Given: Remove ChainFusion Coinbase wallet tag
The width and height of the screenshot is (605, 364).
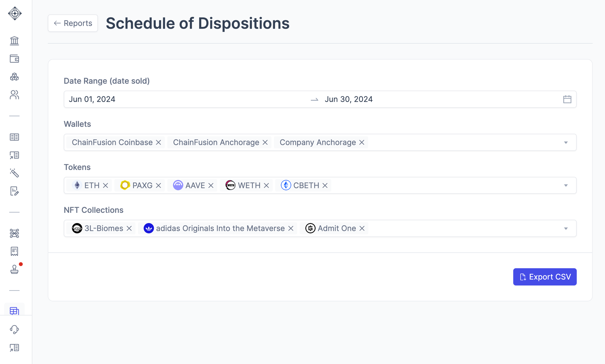Looking at the screenshot, I should 158,142.
